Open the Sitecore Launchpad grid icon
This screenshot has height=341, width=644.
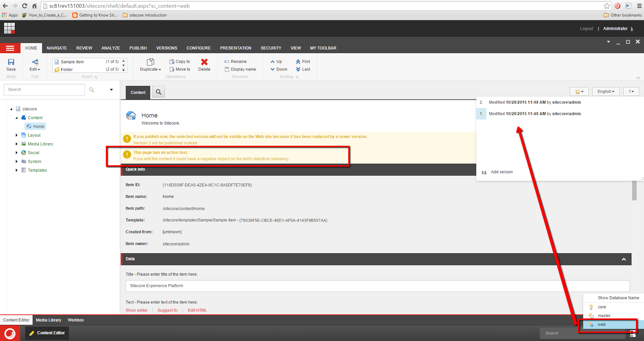click(x=9, y=28)
